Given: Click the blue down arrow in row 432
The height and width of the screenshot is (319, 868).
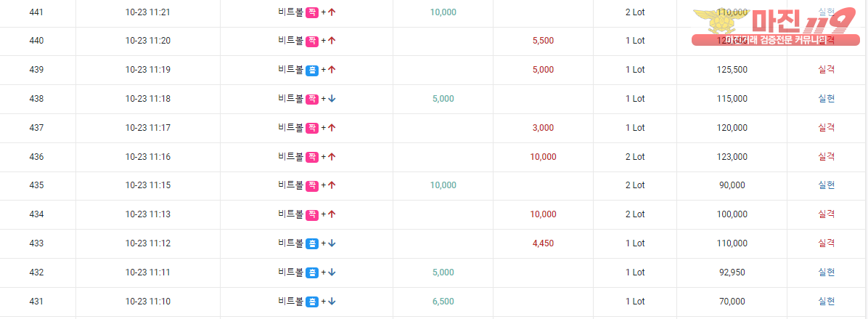Looking at the screenshot, I should pyautogui.click(x=332, y=272).
